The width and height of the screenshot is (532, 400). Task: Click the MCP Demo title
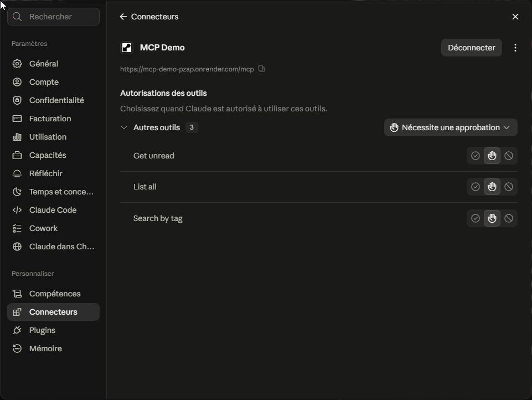[x=162, y=48]
